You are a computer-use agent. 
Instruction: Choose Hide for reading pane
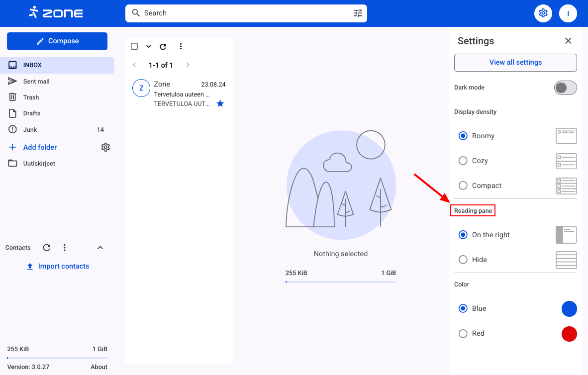463,260
